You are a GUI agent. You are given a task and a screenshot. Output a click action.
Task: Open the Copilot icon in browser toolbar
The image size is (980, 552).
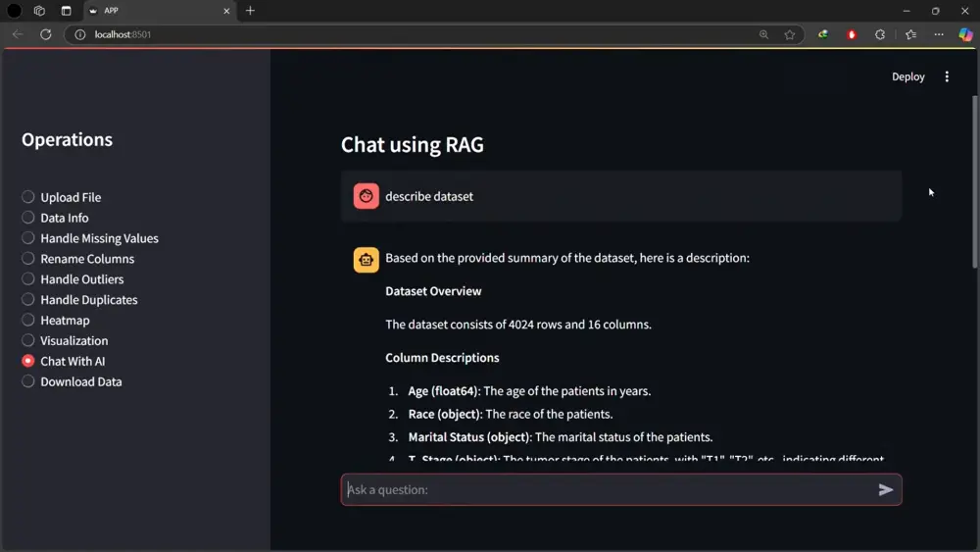pyautogui.click(x=965, y=34)
